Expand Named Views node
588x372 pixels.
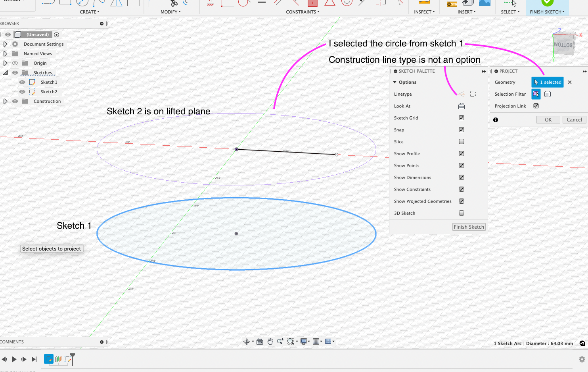(5, 54)
